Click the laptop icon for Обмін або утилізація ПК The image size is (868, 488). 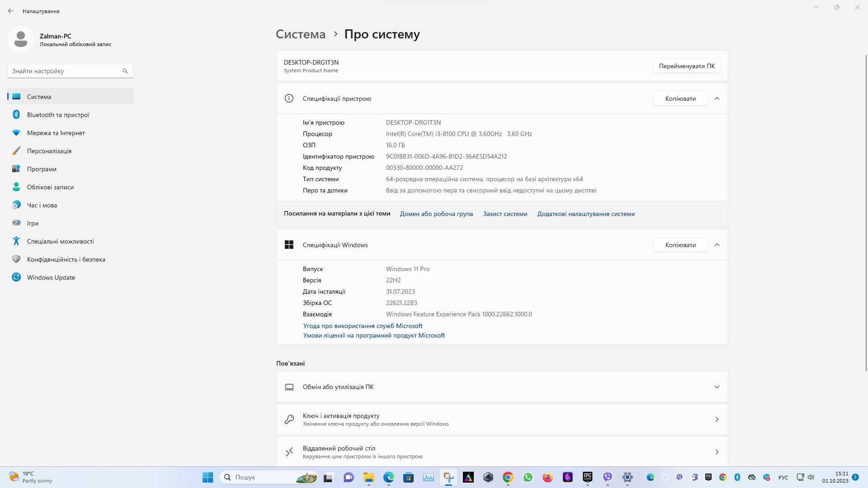[x=289, y=387]
